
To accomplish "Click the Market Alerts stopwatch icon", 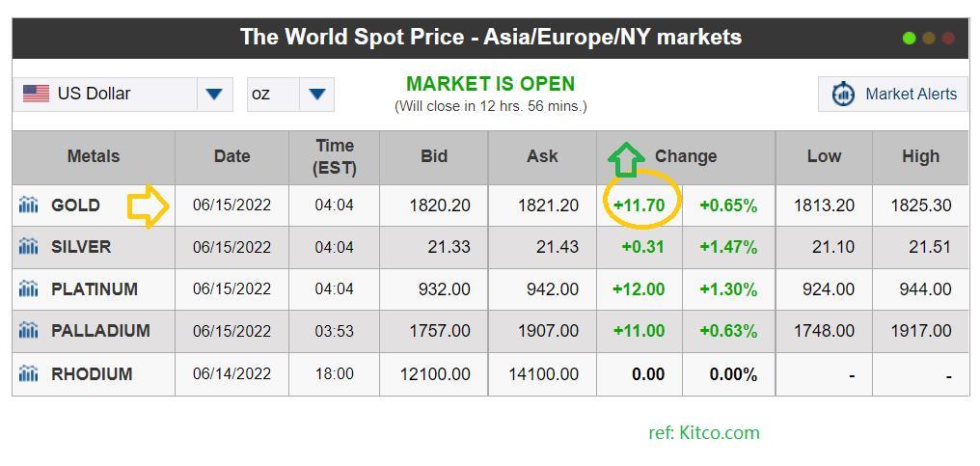I will tap(843, 95).
